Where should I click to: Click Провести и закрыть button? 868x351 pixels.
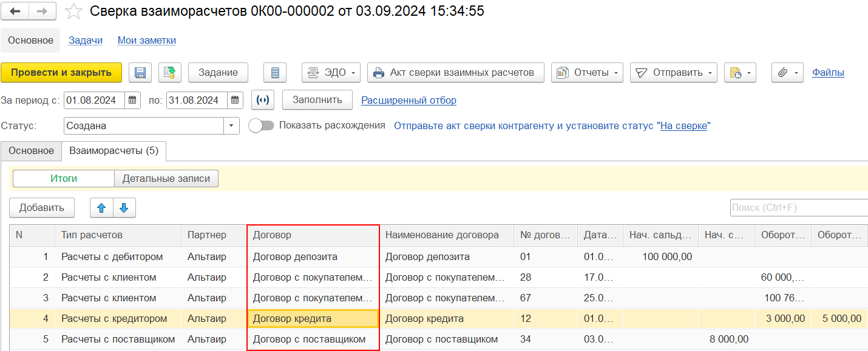tap(61, 73)
